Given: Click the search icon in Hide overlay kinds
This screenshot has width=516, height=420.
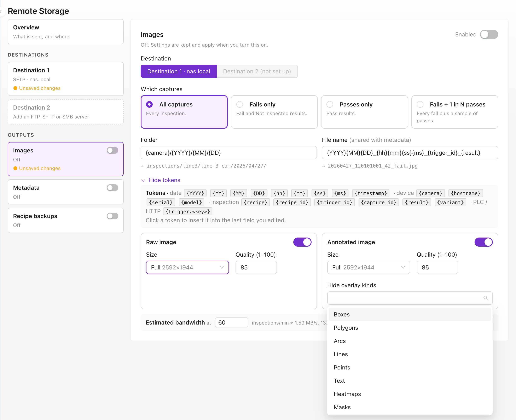Looking at the screenshot, I should (x=485, y=298).
